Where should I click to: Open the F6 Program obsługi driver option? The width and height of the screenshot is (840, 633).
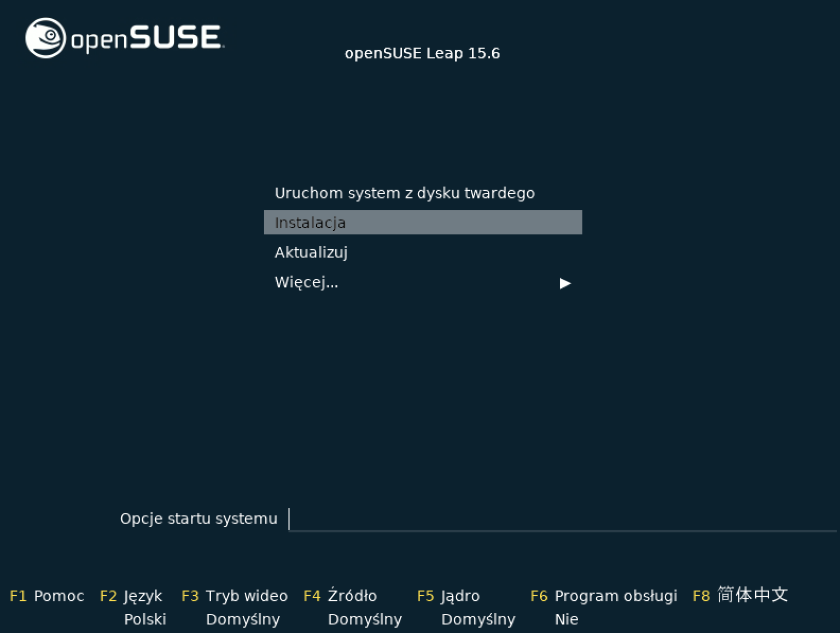coord(604,596)
